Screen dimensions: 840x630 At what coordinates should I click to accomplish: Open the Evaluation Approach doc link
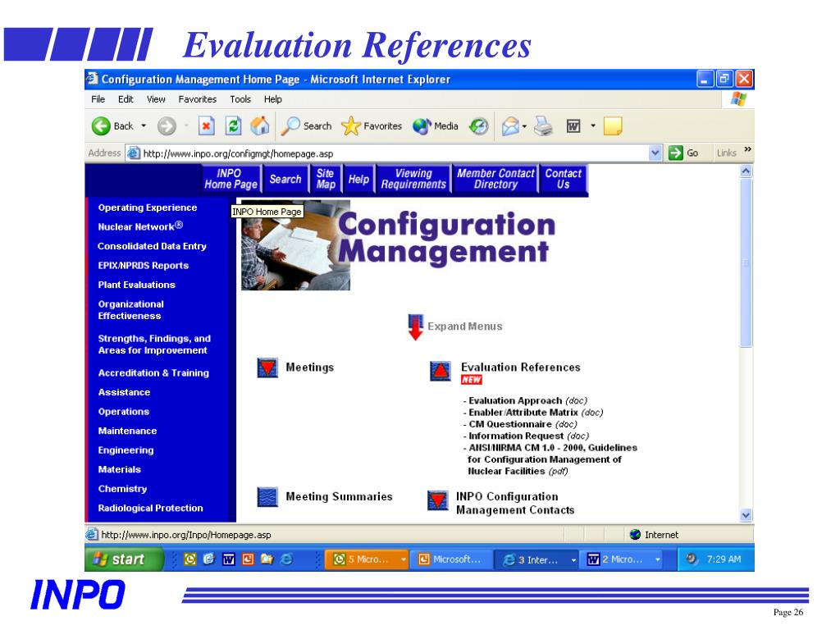527,400
